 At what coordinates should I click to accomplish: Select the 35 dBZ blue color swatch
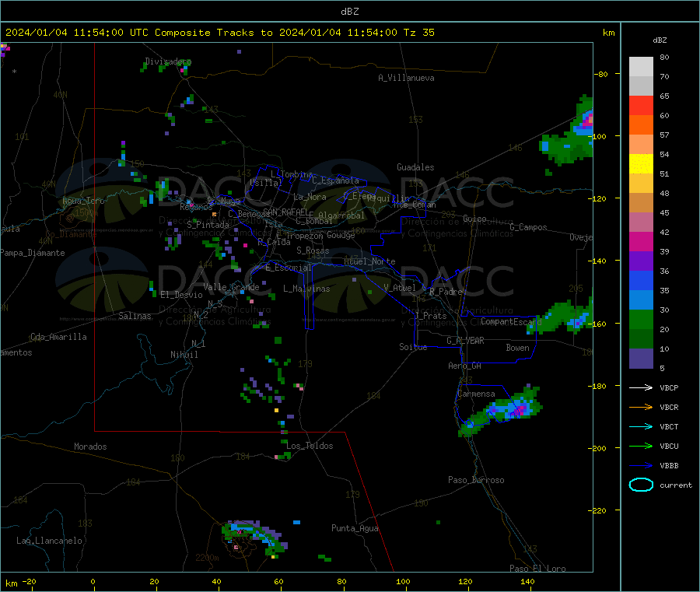click(641, 280)
